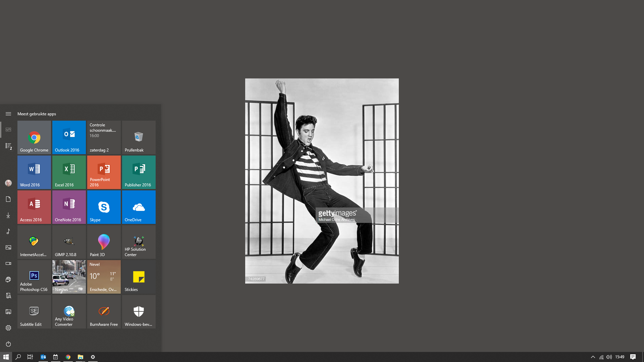Open Subtitle Edit tile
The height and width of the screenshot is (362, 644).
34,312
